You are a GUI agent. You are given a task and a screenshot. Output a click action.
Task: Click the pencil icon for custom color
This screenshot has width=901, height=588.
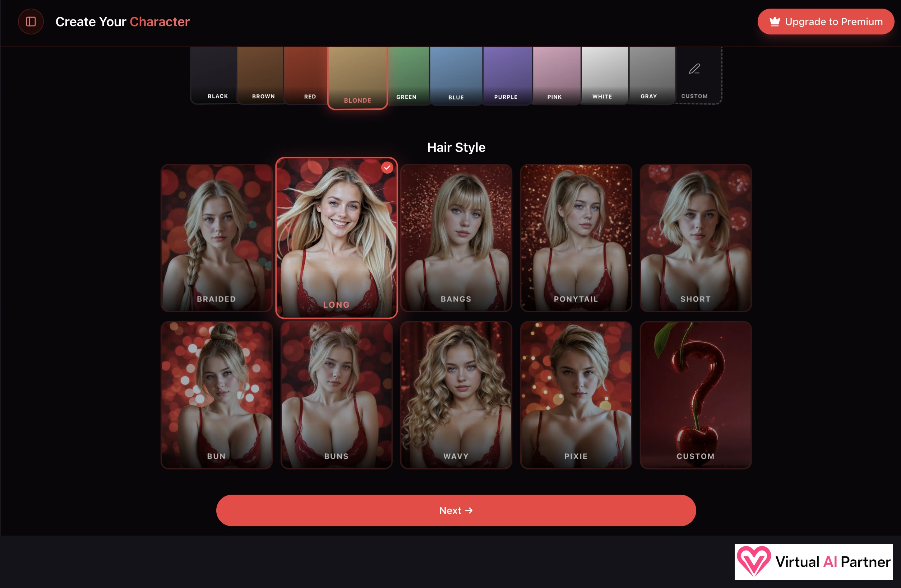point(694,69)
